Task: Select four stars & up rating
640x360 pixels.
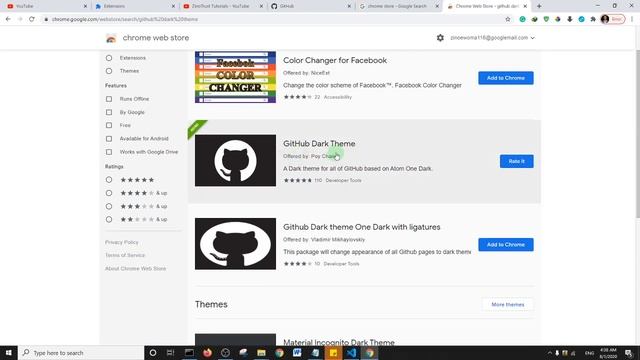Action: [109, 193]
